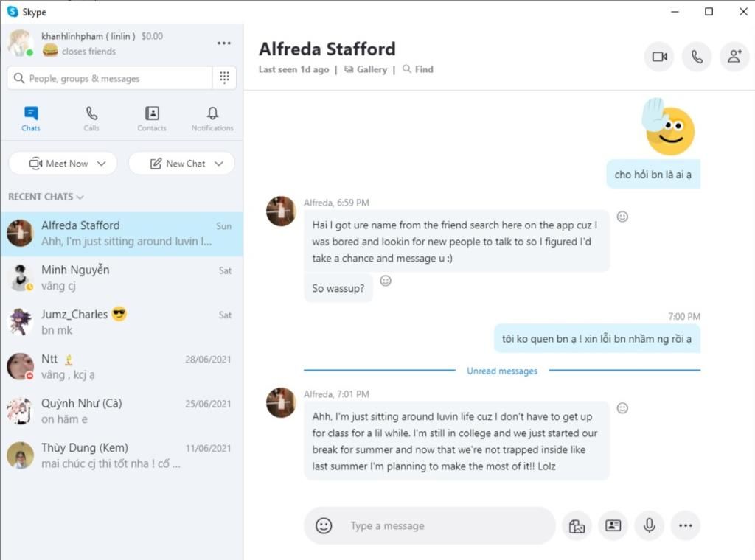Switch to the Calls tab
This screenshot has height=560, width=755.
91,118
